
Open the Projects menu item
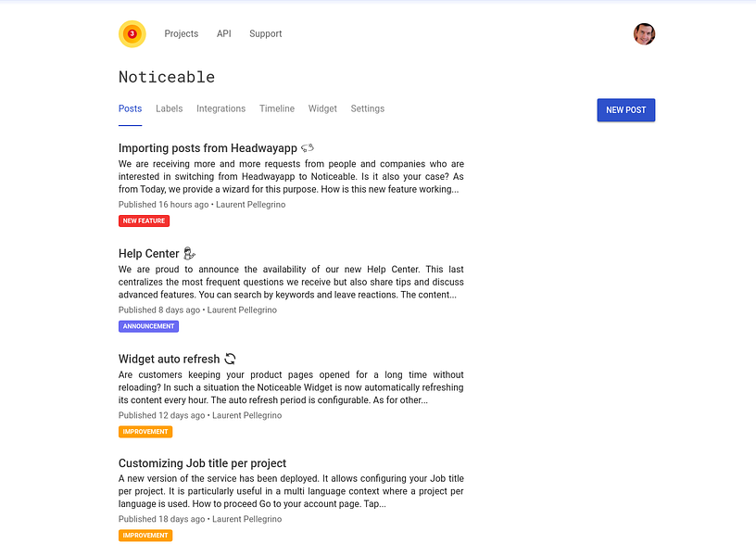point(182,33)
